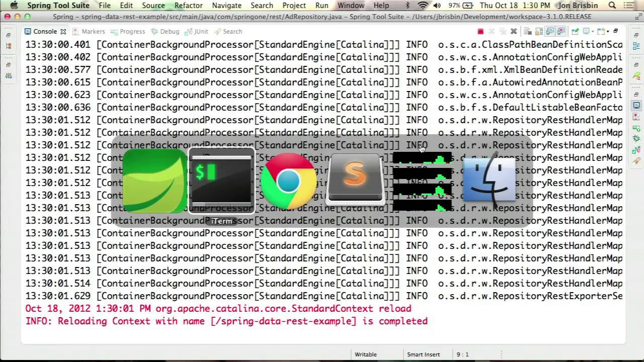Open the lower view icon in left sidebar
Screen dimensions: 644x362
pyautogui.click(x=9, y=76)
